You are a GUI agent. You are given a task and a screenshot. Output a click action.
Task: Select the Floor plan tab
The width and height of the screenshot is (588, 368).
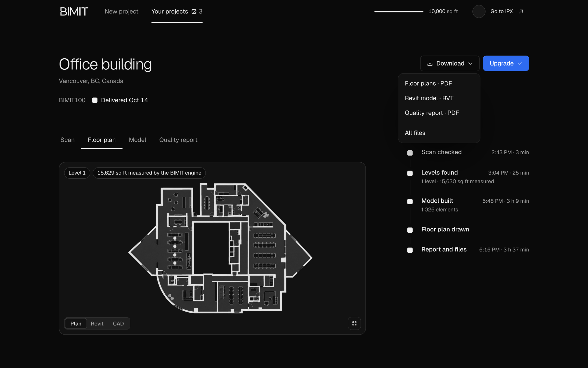click(102, 140)
